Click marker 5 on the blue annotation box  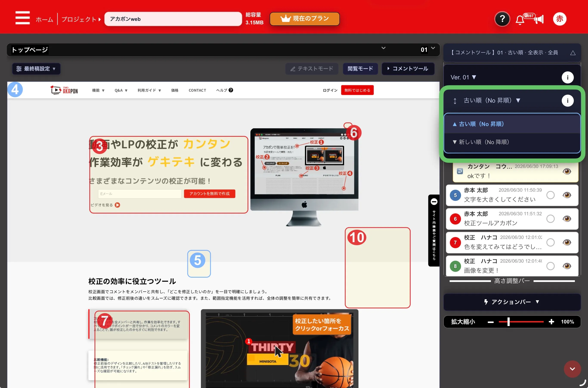pos(198,260)
